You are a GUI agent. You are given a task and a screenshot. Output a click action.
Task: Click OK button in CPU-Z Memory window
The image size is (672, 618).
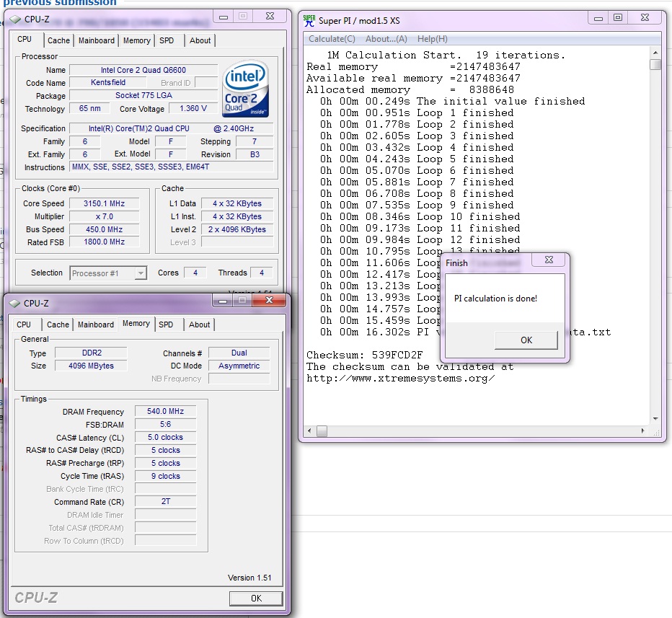(x=256, y=599)
